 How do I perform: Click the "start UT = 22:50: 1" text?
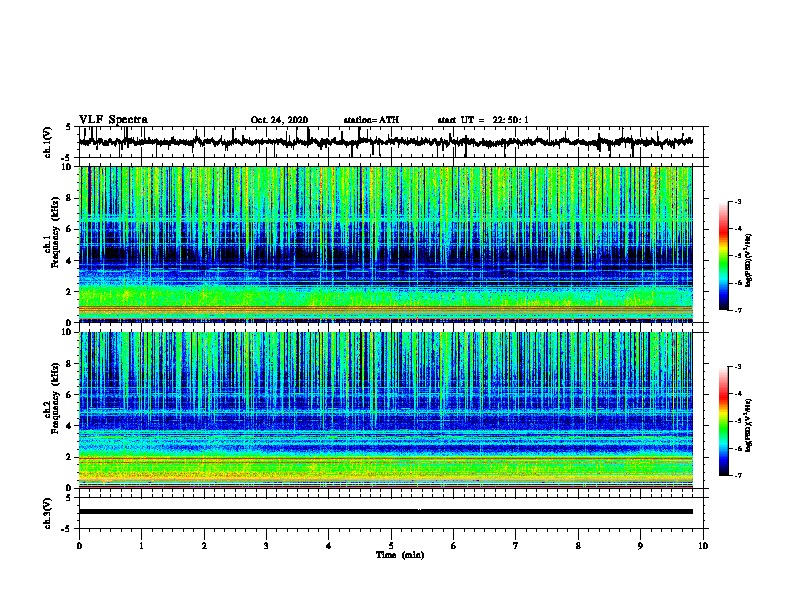click(483, 120)
